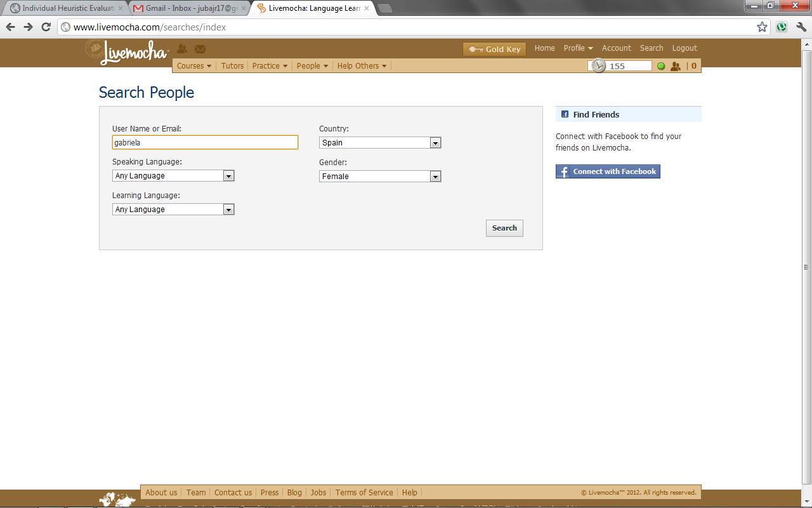Click the page vertical scrollbar
The image size is (812, 508).
tap(806, 267)
